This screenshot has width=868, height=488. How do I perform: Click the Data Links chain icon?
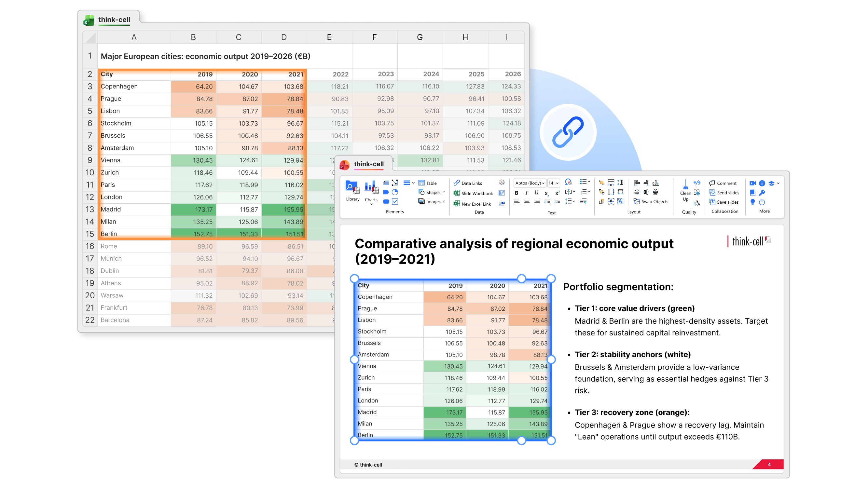pos(457,183)
